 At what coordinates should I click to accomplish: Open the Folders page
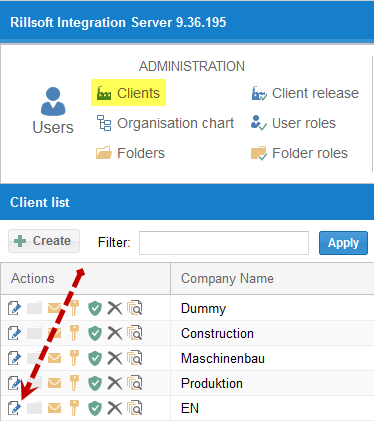pyautogui.click(x=130, y=153)
